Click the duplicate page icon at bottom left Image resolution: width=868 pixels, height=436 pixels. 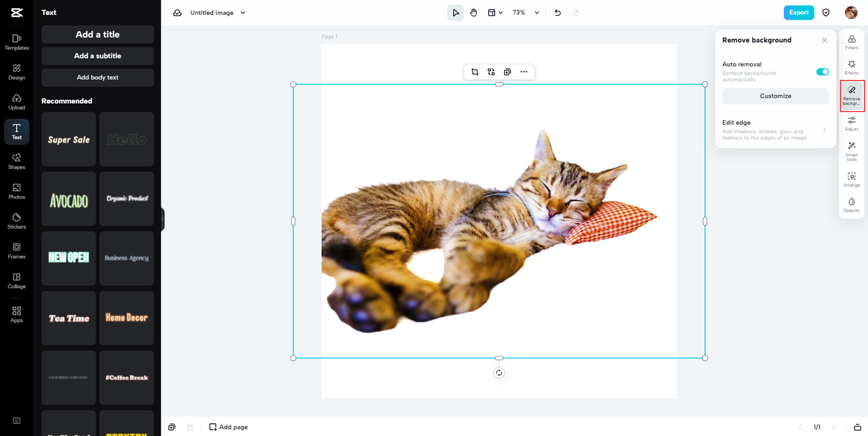click(x=172, y=427)
